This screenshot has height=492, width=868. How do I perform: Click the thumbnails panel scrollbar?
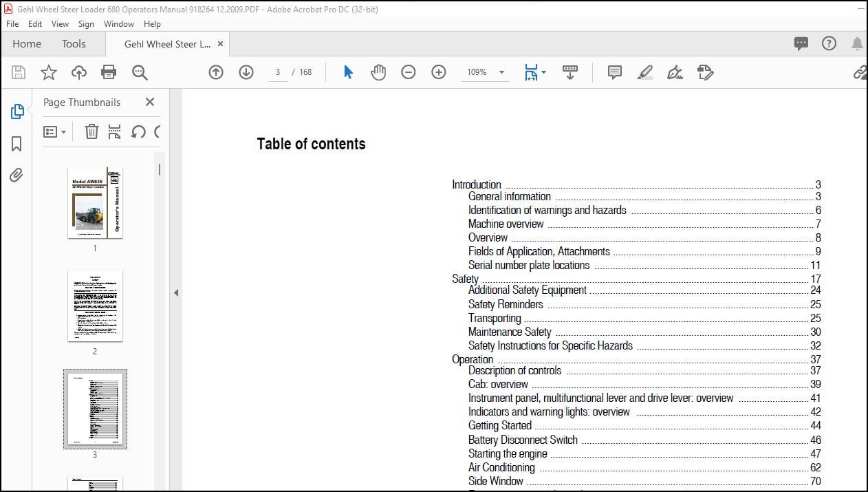coord(160,169)
